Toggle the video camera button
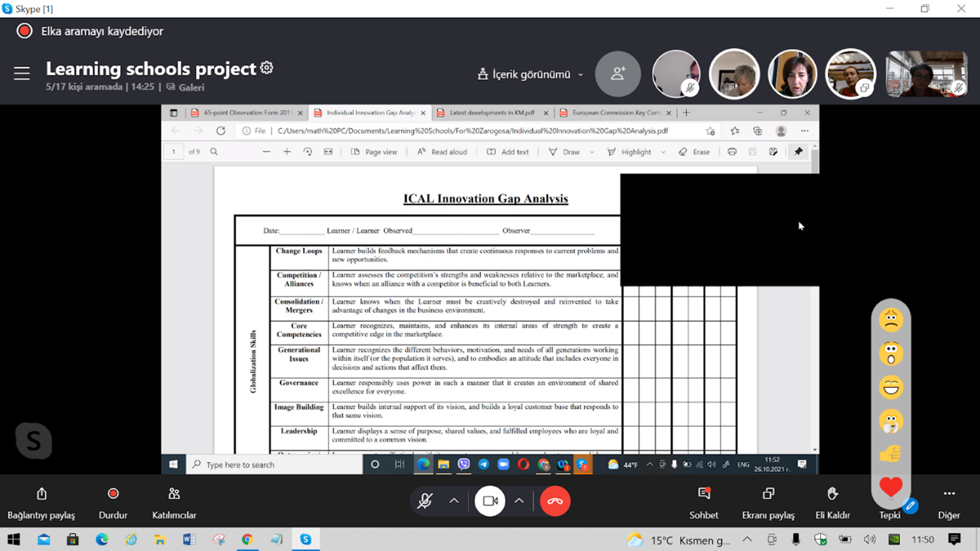The height and width of the screenshot is (551, 980). (490, 501)
